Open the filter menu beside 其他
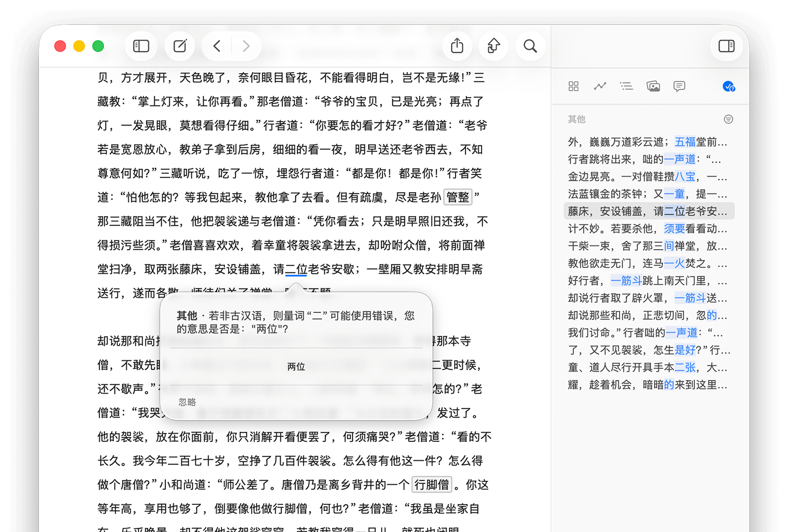The image size is (788, 532). coord(728,119)
